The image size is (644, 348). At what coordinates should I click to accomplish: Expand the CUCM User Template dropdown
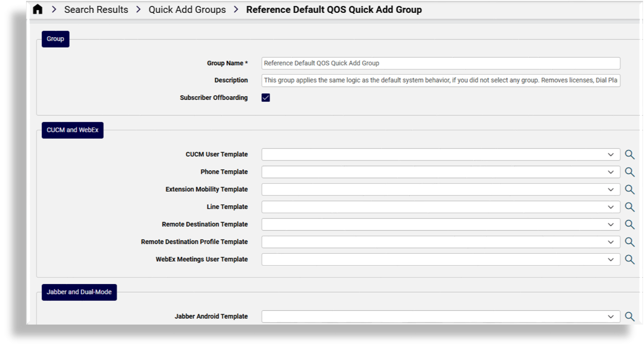[611, 154]
